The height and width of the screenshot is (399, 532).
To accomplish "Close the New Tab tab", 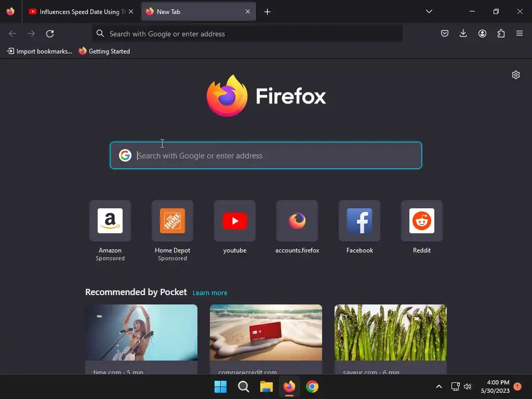I will [x=248, y=11].
